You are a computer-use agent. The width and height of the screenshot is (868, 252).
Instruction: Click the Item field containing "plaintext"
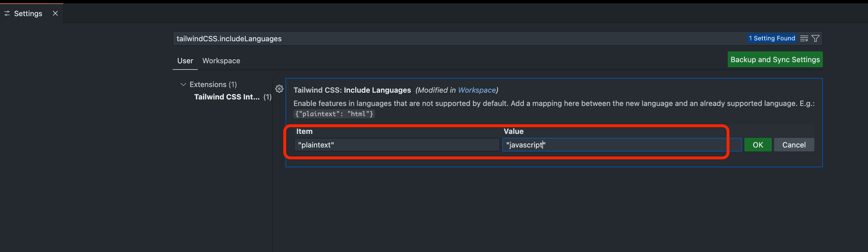tap(396, 145)
